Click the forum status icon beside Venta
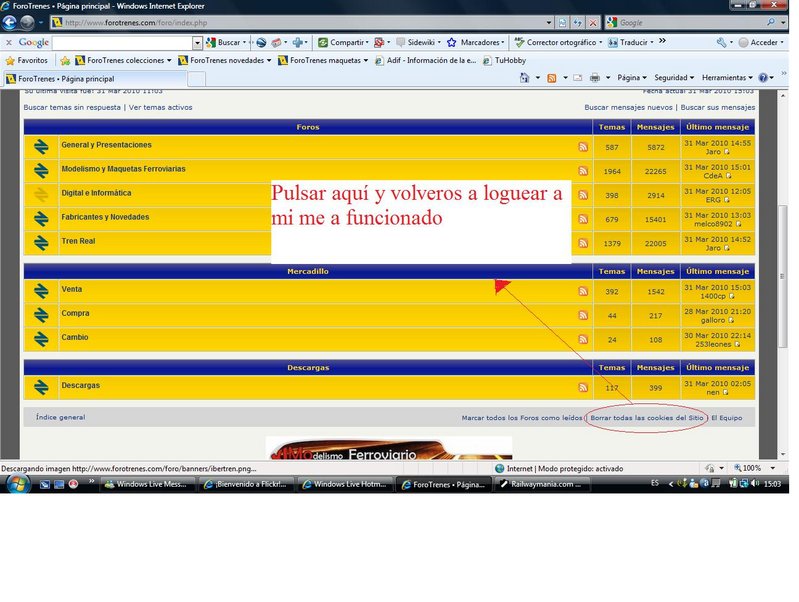Viewport: 799px width, 602px height. pyautogui.click(x=41, y=291)
